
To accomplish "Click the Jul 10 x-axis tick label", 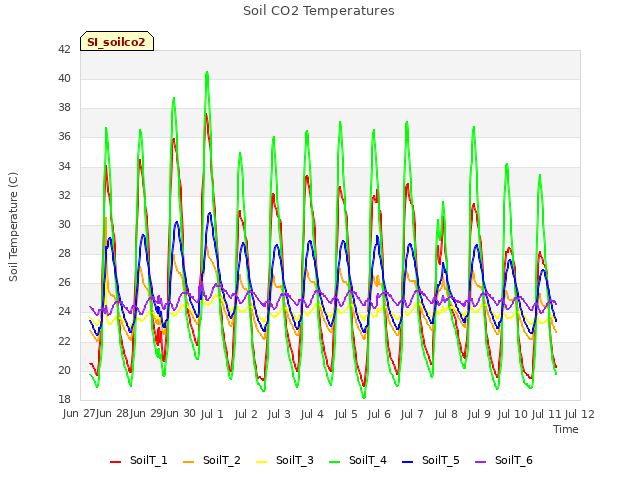I will (513, 414).
